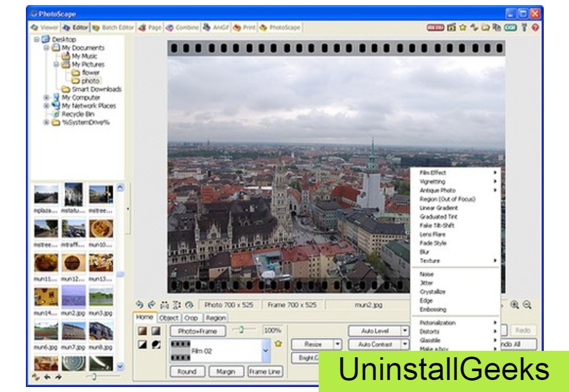The image size is (569, 392).
Task: Click the sepia tone effect icon
Action: pos(142,331)
